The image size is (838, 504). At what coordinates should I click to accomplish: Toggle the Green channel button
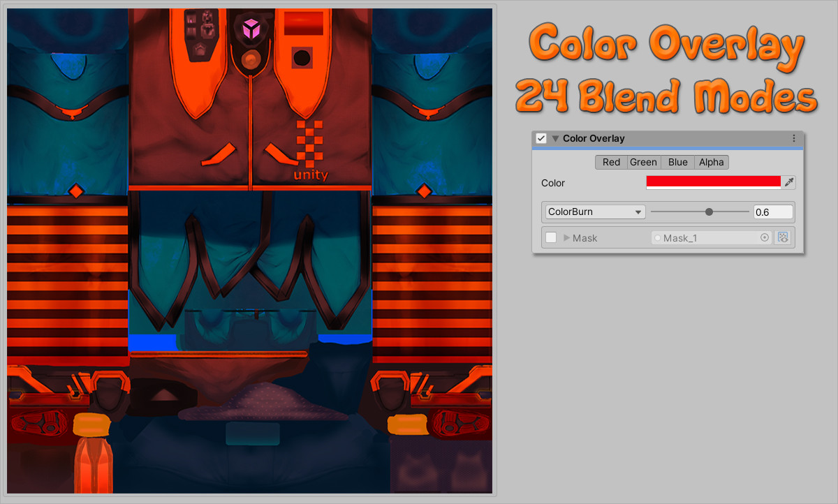643,162
